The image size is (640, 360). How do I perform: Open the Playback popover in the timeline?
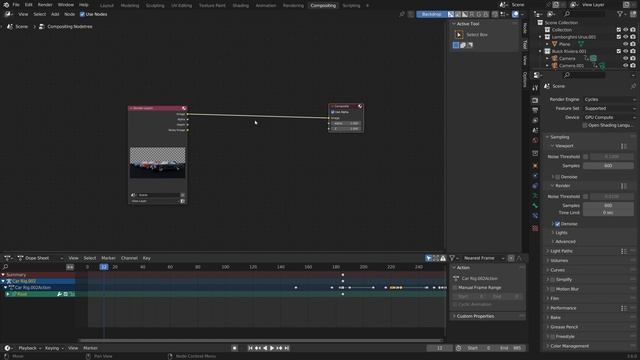(x=30, y=348)
